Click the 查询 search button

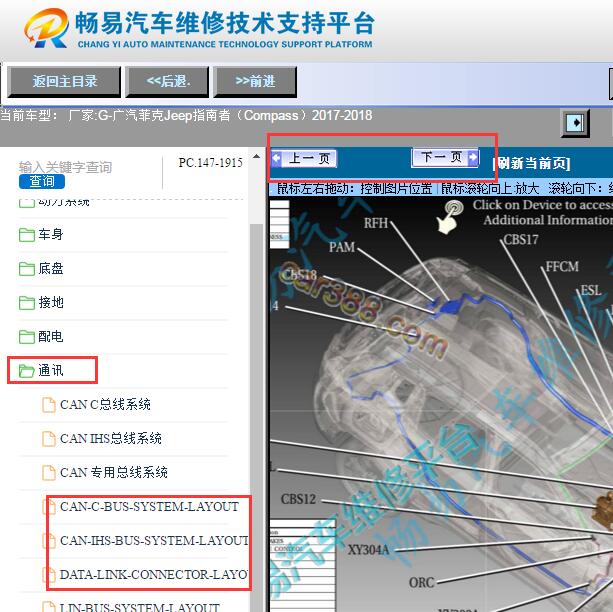point(42,181)
